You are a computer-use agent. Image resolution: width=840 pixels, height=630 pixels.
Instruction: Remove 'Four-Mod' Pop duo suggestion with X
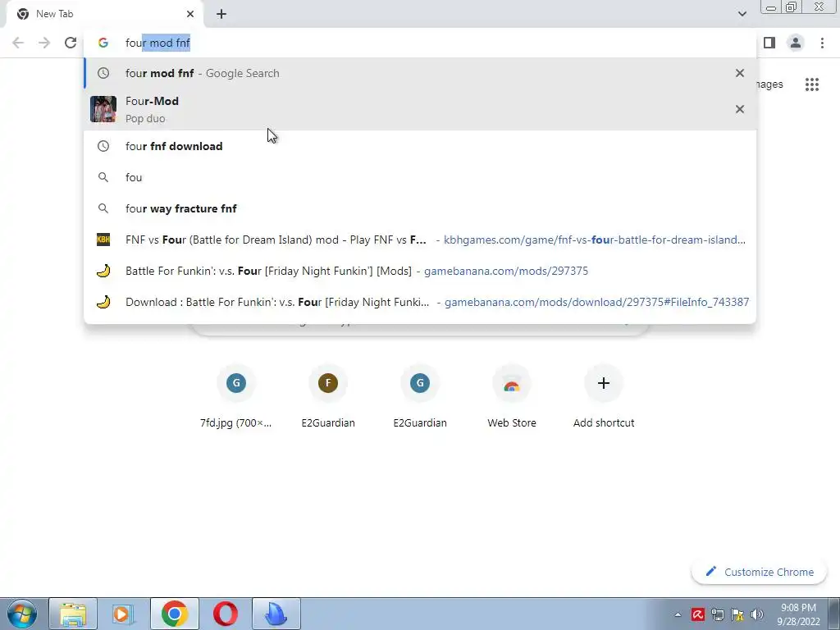click(x=740, y=109)
